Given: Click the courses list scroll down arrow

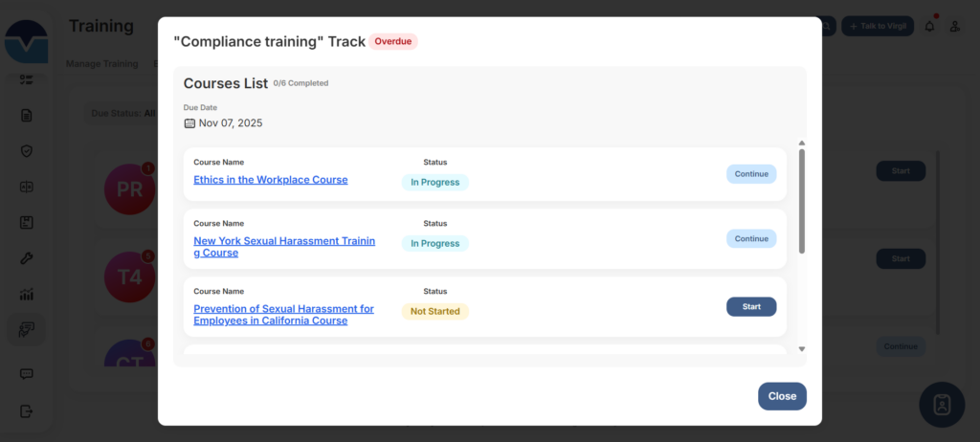Looking at the screenshot, I should (x=802, y=349).
